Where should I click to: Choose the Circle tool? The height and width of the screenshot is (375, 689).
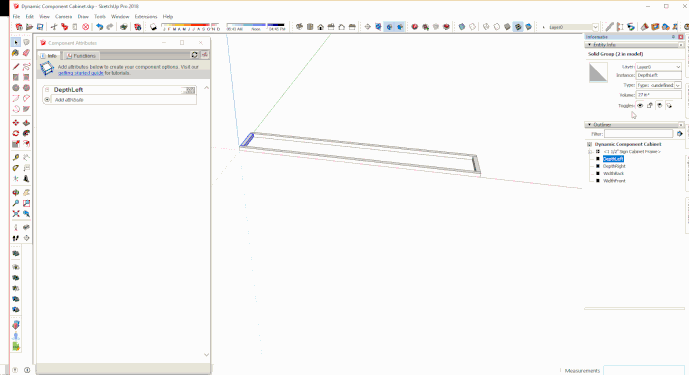click(x=16, y=88)
